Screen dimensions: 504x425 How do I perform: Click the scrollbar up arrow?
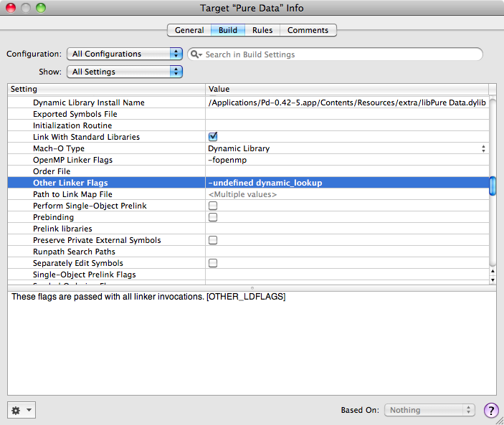pos(493,272)
